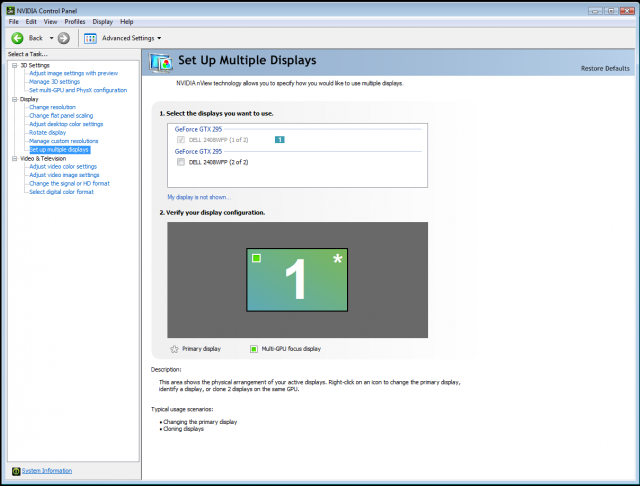This screenshot has height=486, width=640.
Task: Select Set up multiple displays
Action: [x=60, y=150]
